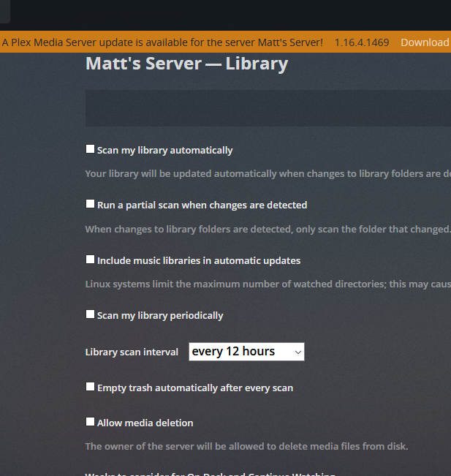This screenshot has width=451, height=476.
Task: Click the Scan my library automatically label
Action: 164,151
